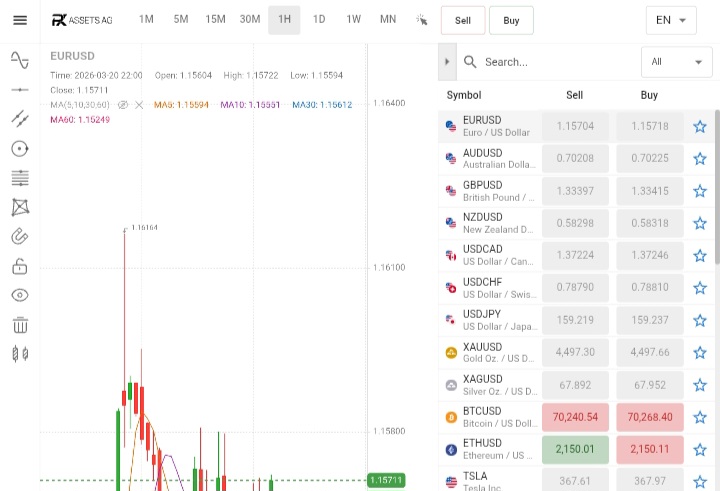Favorite USDCAD with its star

click(x=700, y=255)
